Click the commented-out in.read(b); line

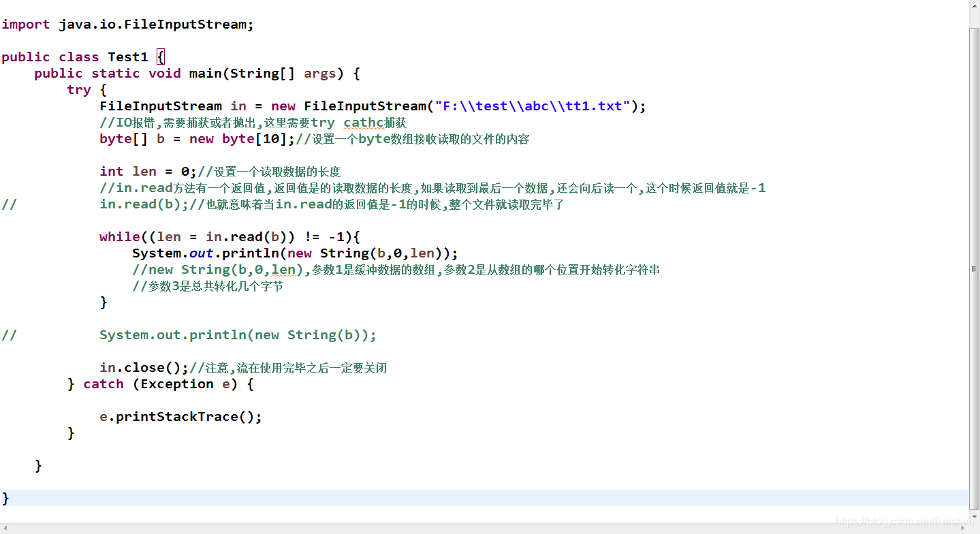pos(144,204)
